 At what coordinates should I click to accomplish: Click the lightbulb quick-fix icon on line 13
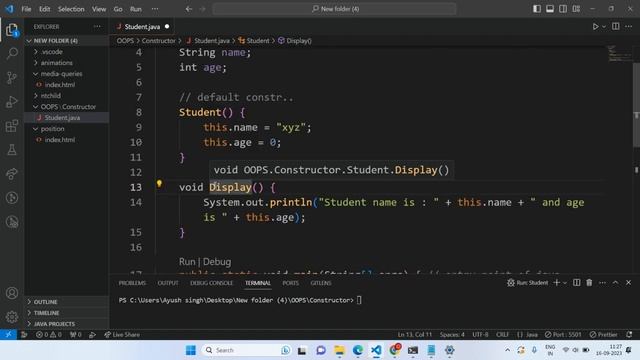click(159, 184)
